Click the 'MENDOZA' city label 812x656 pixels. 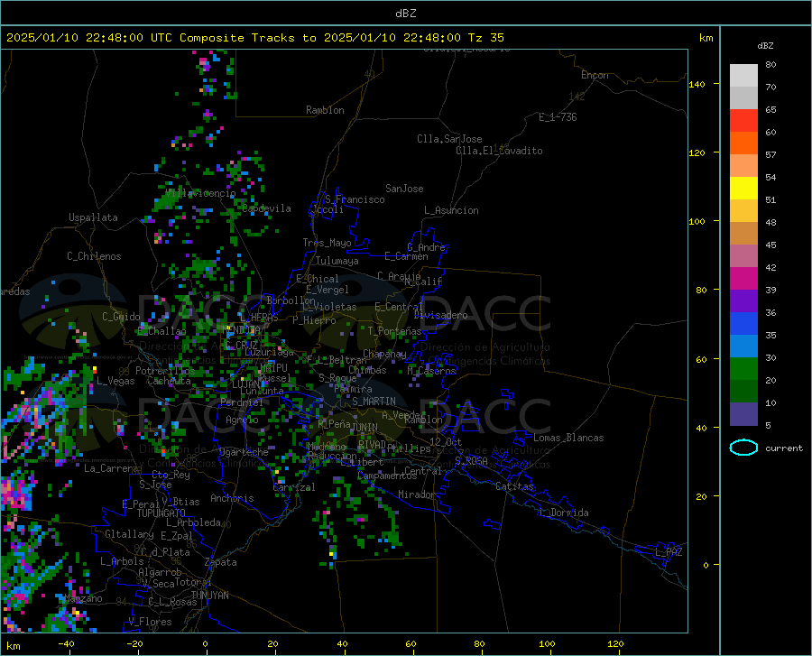point(241,329)
